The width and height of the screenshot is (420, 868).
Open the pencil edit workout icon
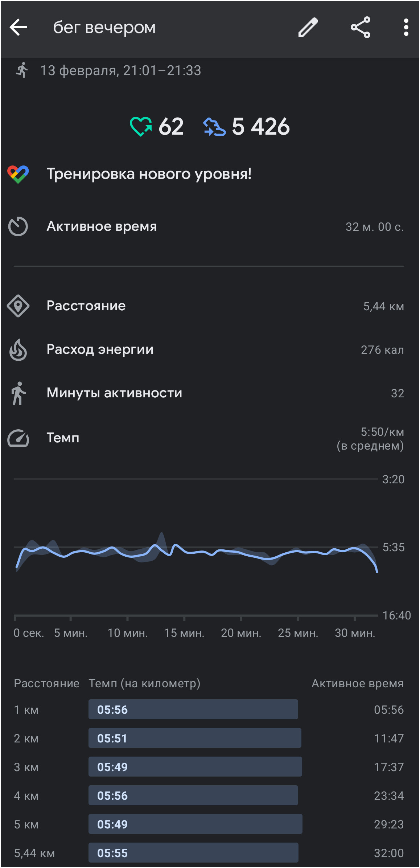(308, 27)
